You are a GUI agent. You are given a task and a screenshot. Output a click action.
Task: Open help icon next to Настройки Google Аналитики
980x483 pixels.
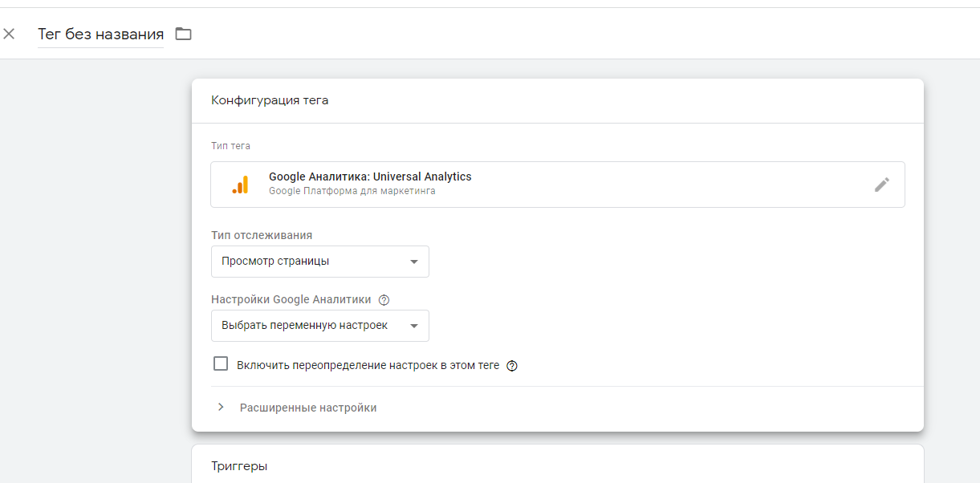tap(384, 300)
